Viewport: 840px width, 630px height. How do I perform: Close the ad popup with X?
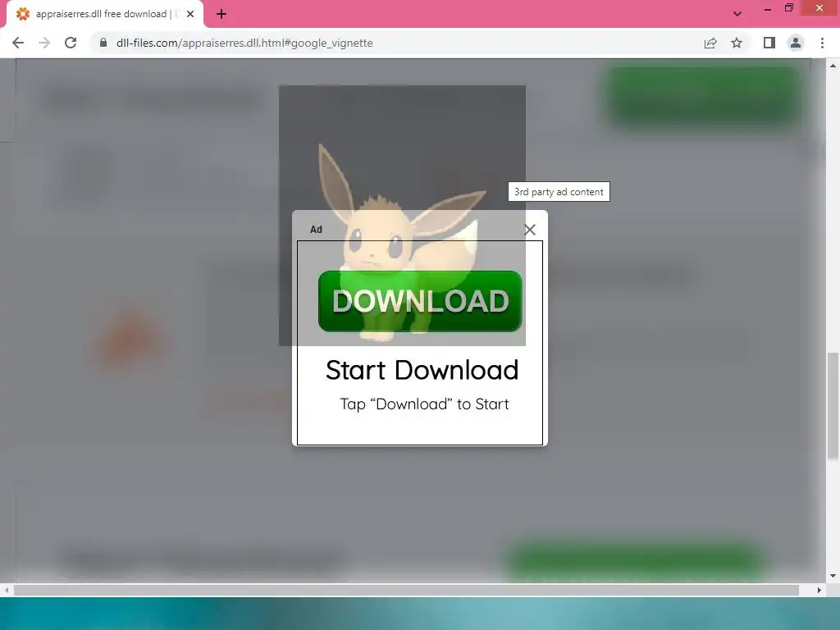(x=530, y=230)
